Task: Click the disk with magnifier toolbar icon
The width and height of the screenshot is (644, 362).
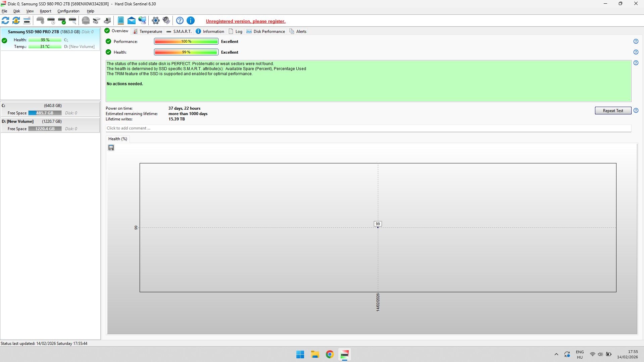Action: (x=73, y=21)
